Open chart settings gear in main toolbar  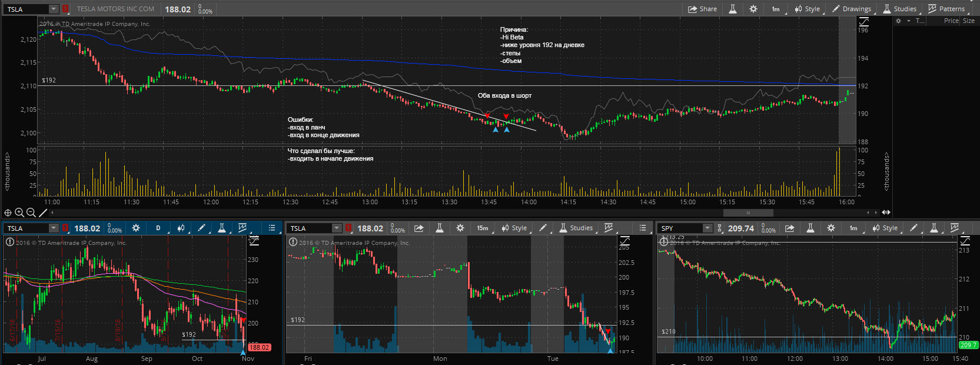click(x=753, y=9)
